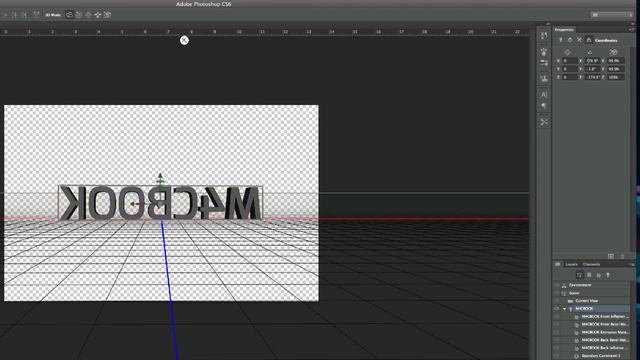Toggle visibility of MACBOOK Extrusion Material
Screen dimensions: 640x360
pyautogui.click(x=556, y=332)
